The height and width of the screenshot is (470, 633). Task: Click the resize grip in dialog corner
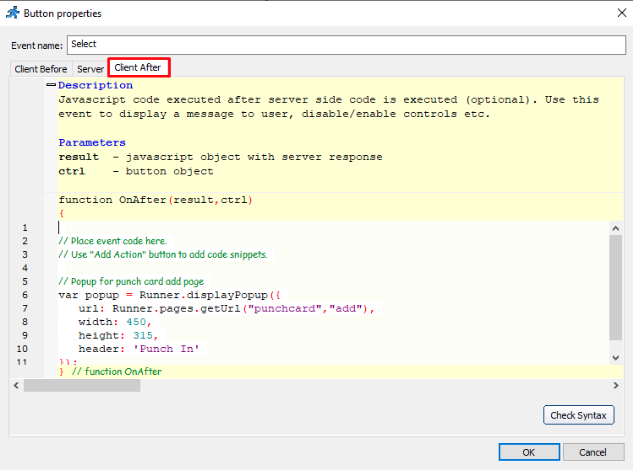pyautogui.click(x=627, y=464)
